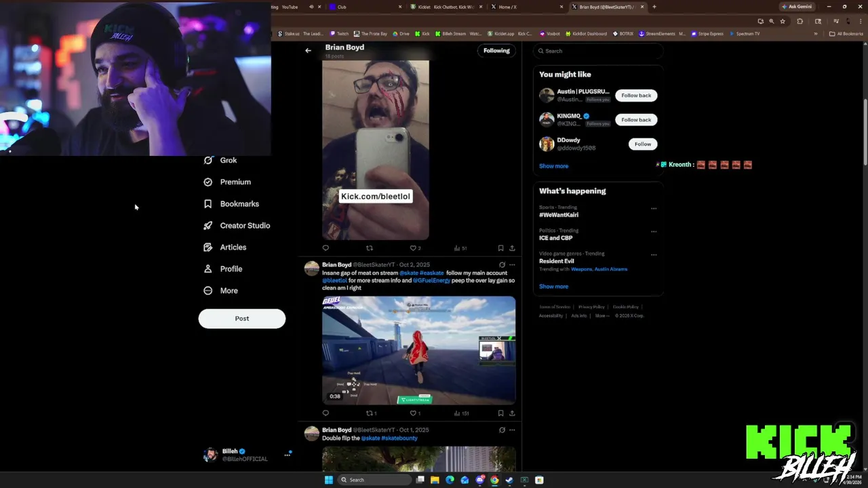Open File Explorer from the taskbar
The width and height of the screenshot is (868, 488).
[435, 480]
